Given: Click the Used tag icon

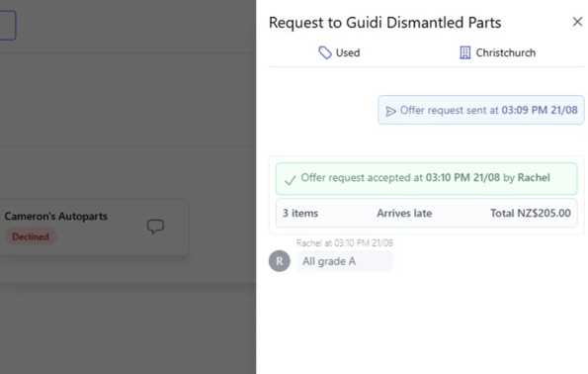Looking at the screenshot, I should [325, 52].
